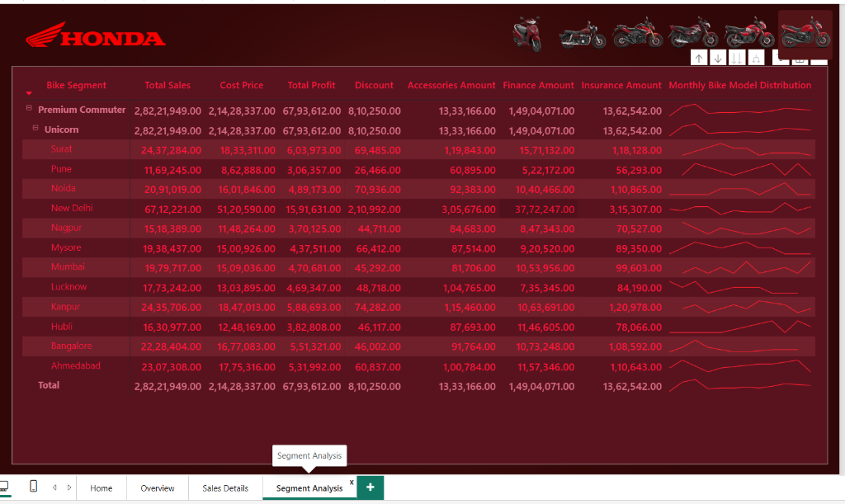845x504 pixels.
Task: Sort by Cost Price column header
Action: [242, 85]
